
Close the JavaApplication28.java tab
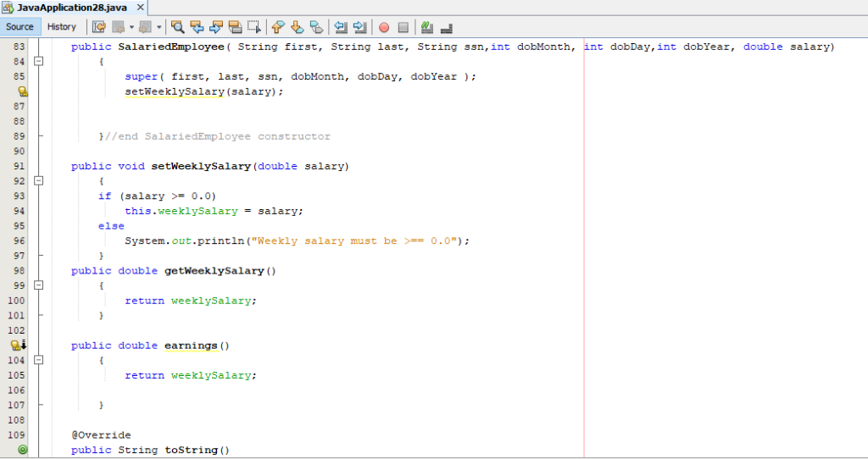(140, 8)
